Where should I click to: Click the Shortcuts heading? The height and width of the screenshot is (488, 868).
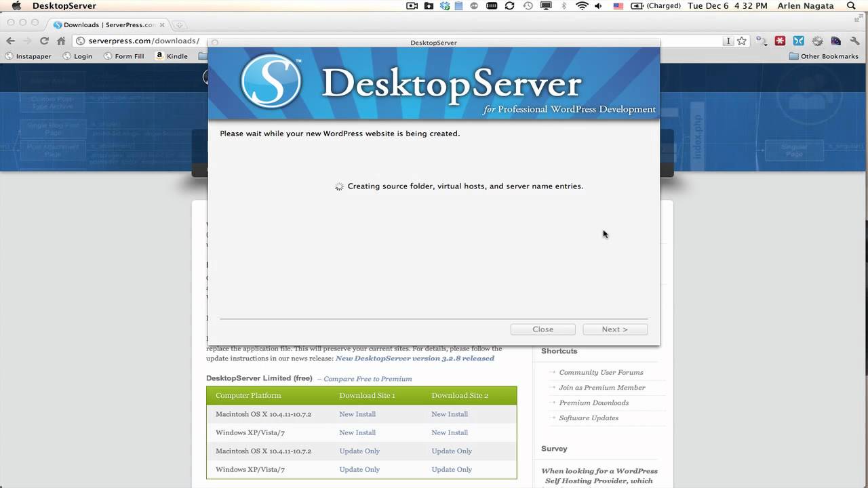[x=559, y=351]
